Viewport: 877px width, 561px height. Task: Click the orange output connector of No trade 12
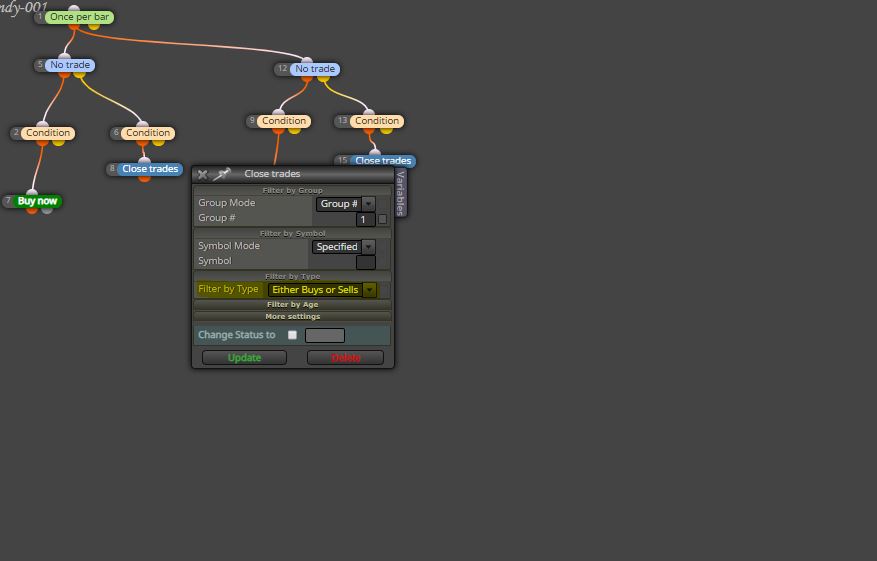pos(307,78)
